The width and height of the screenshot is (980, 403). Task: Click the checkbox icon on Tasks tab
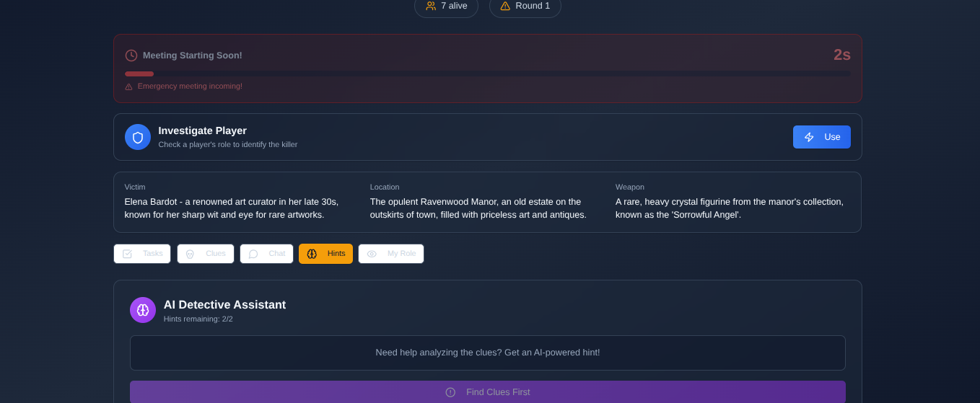pos(127,254)
